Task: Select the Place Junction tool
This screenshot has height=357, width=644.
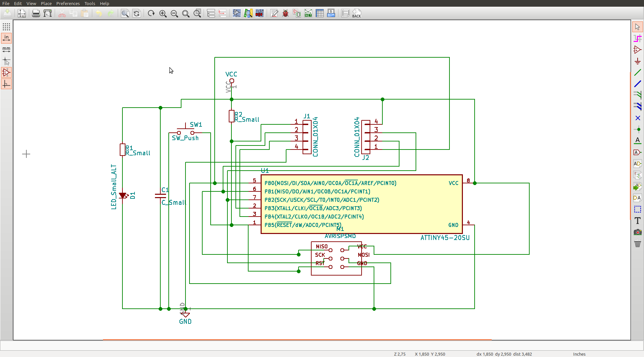Action: [x=638, y=129]
